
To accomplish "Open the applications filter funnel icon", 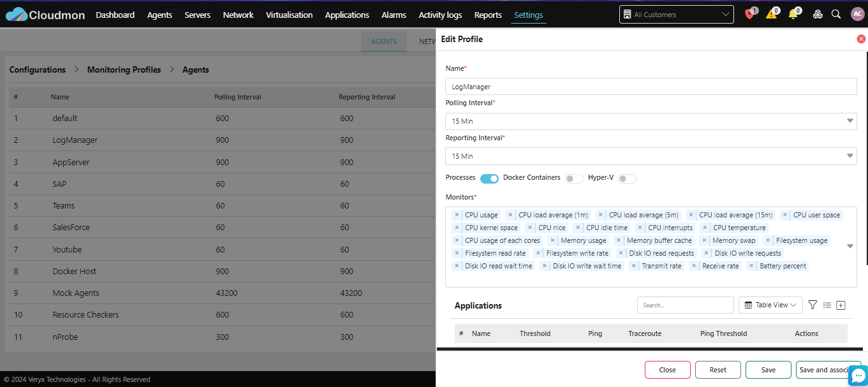I will coord(813,305).
